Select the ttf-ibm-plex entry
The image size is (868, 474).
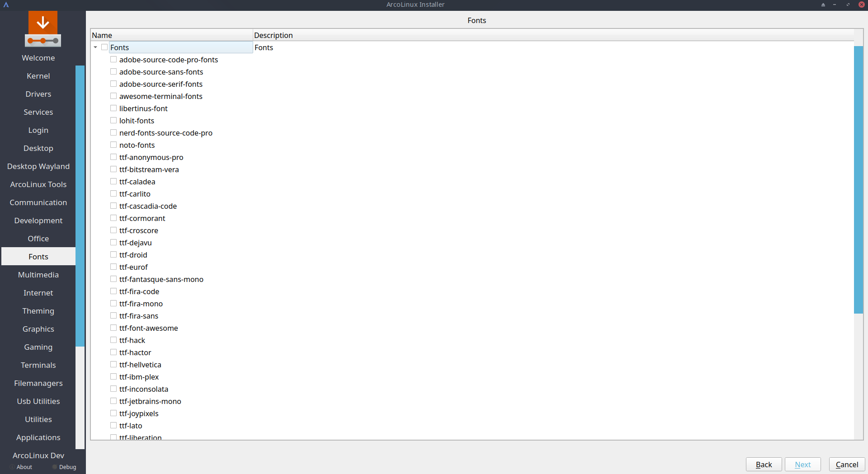[x=139, y=377]
